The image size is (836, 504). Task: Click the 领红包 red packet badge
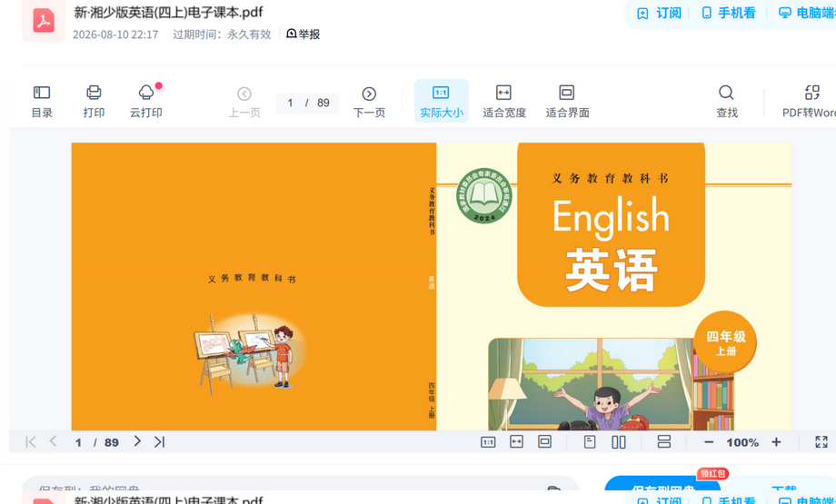pos(712,473)
